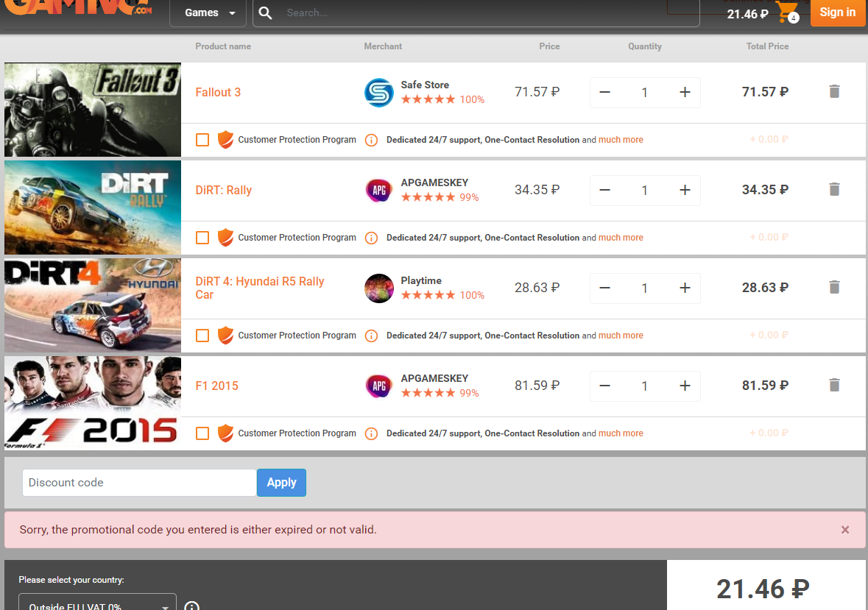868x610 pixels.
Task: Click the Fallout 3 quantity value field
Action: point(644,93)
